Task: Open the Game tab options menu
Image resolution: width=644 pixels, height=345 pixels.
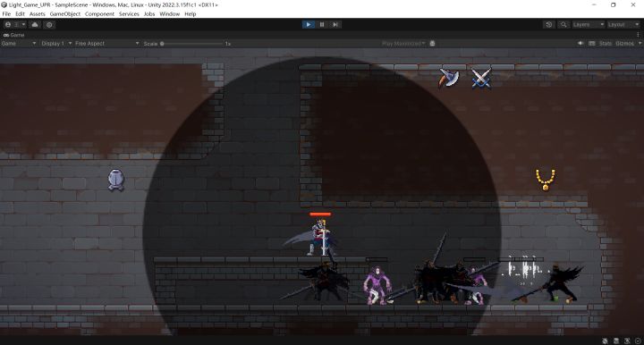Action: click(x=638, y=35)
